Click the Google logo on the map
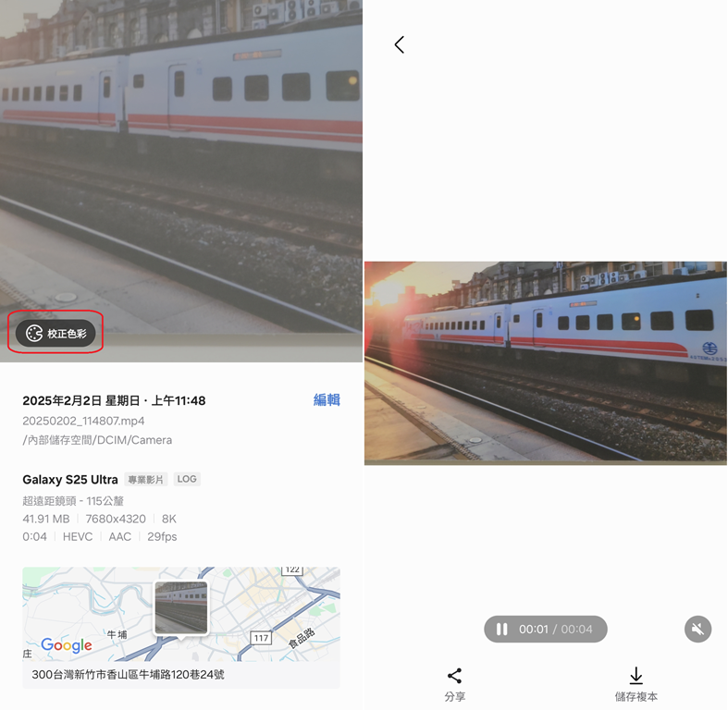The width and height of the screenshot is (728, 710). click(x=67, y=645)
